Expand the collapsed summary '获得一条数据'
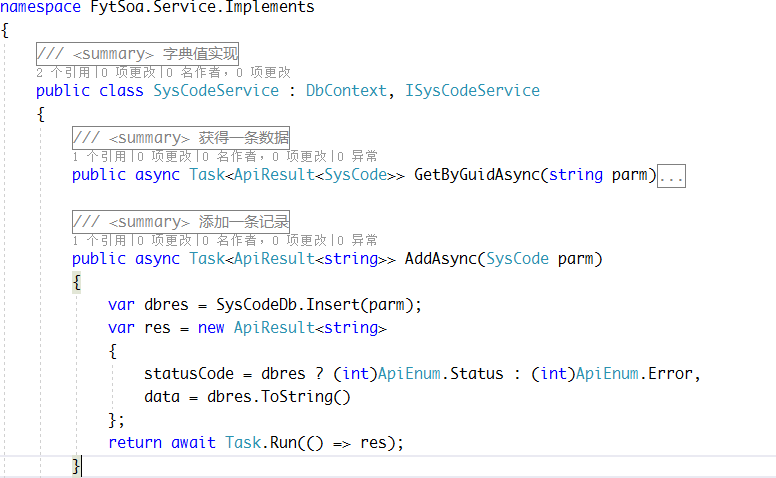This screenshot has width=776, height=478. point(181,138)
